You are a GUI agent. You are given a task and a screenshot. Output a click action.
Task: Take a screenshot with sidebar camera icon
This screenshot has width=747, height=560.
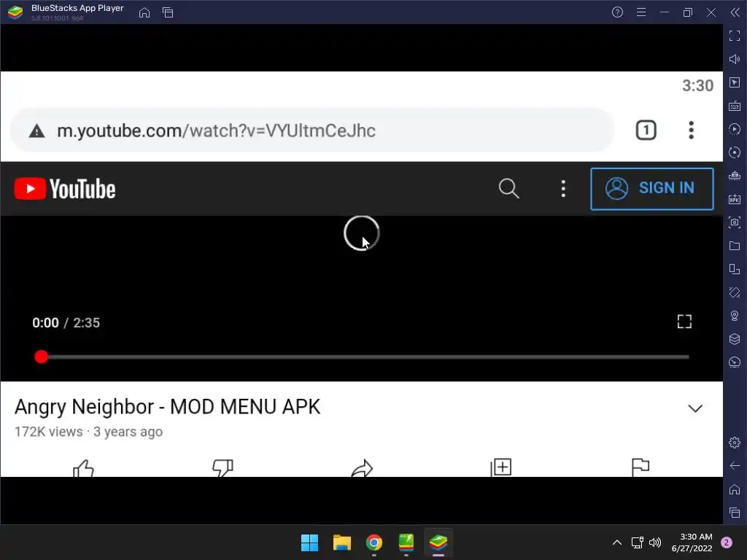[735, 222]
